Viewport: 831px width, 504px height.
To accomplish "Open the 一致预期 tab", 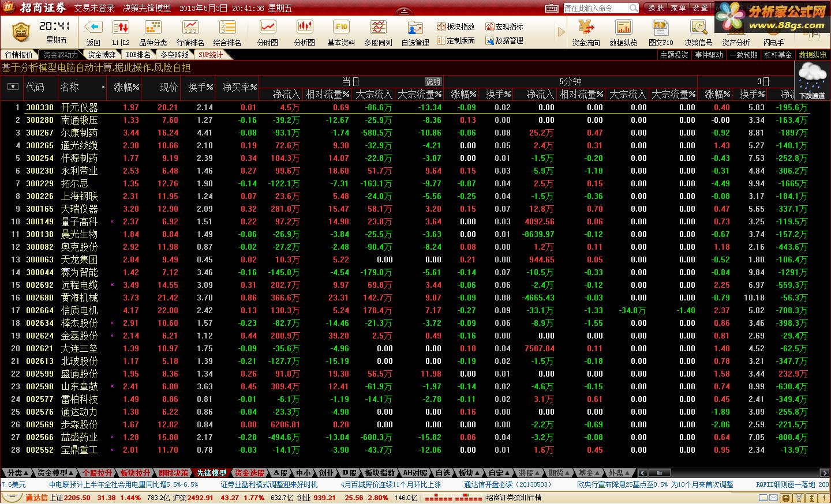I will click(744, 55).
